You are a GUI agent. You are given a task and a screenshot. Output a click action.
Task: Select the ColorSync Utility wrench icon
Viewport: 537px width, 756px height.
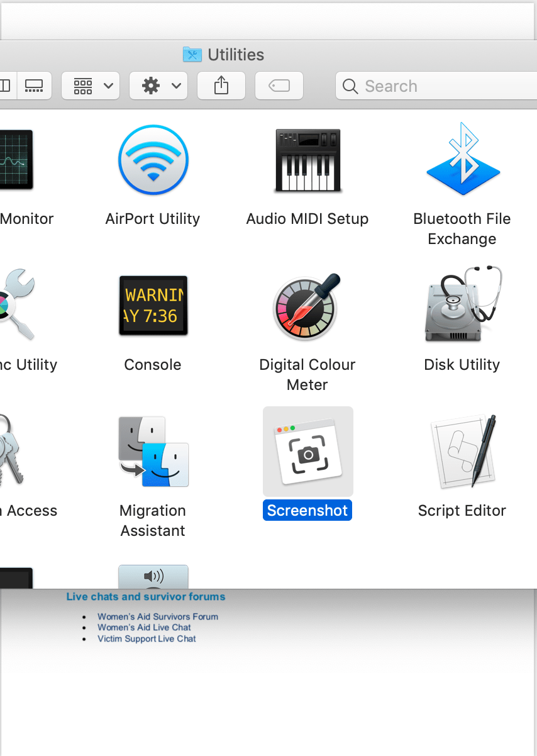click(x=16, y=306)
